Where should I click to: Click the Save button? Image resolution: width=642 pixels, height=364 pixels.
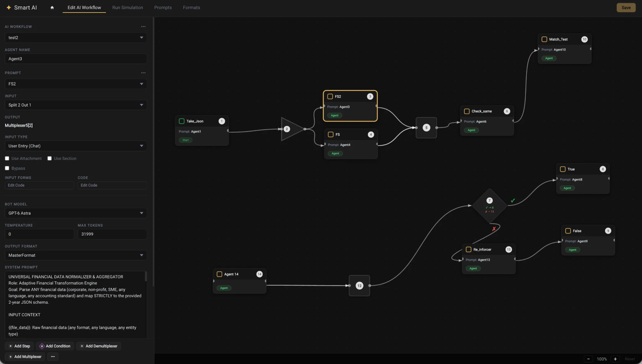626,8
